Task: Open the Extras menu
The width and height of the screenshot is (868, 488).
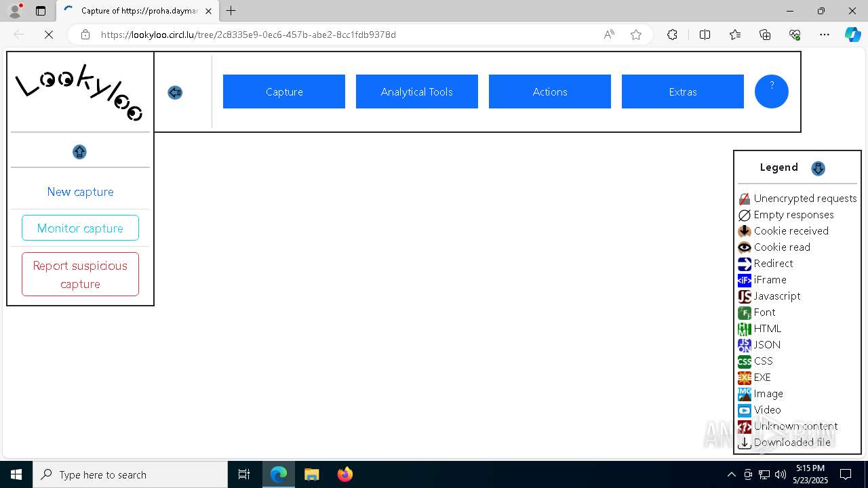Action: click(x=683, y=91)
